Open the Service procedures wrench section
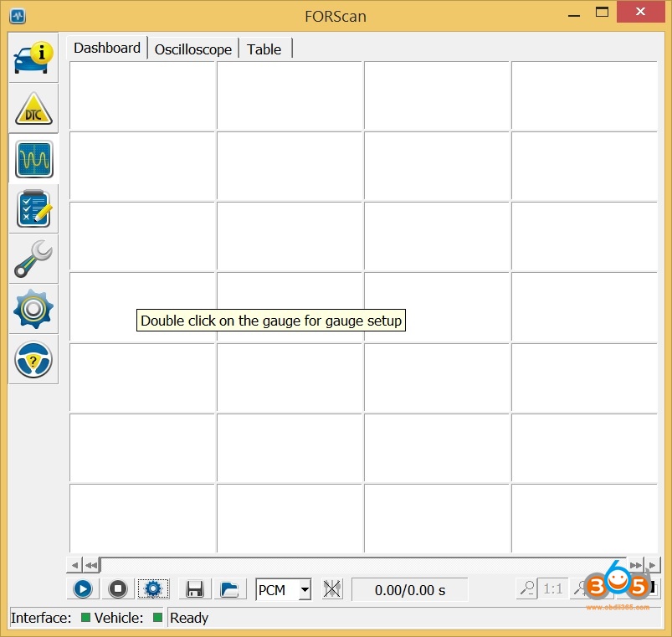 click(x=33, y=259)
